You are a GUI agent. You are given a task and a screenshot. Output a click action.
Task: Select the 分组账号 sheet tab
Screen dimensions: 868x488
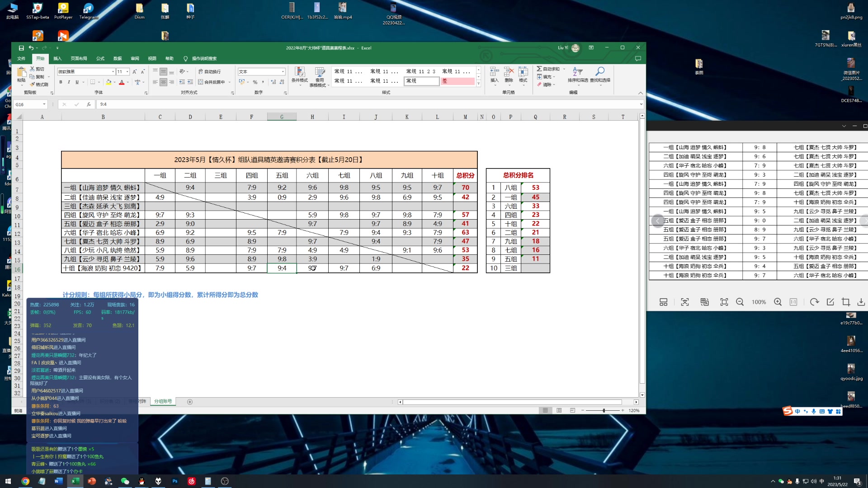[163, 402]
